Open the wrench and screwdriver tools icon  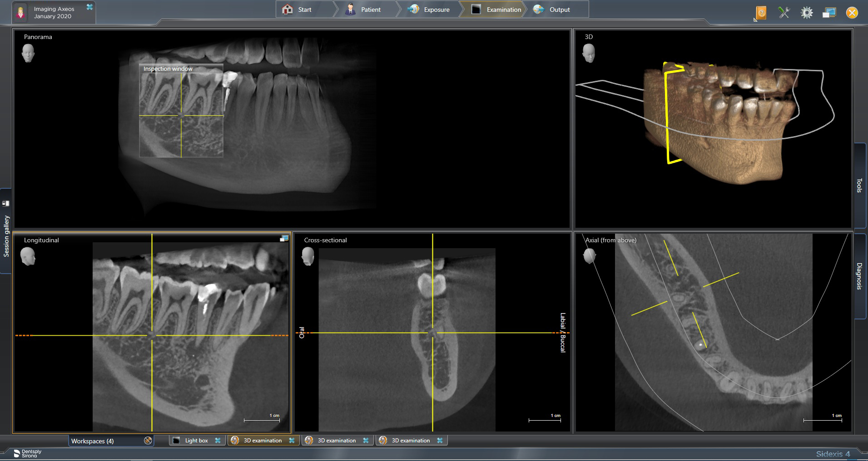(x=784, y=12)
